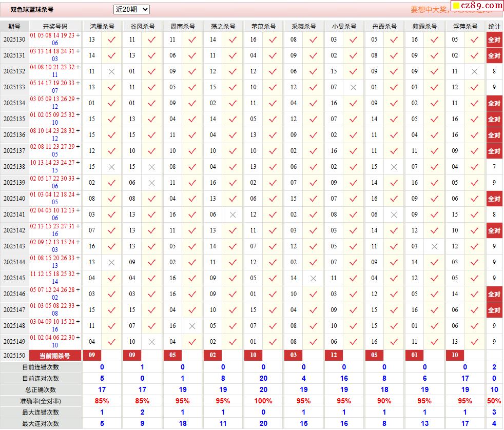Select the 鸿雁杀号 column header
Screen dimensions: 504x430
click(x=102, y=26)
